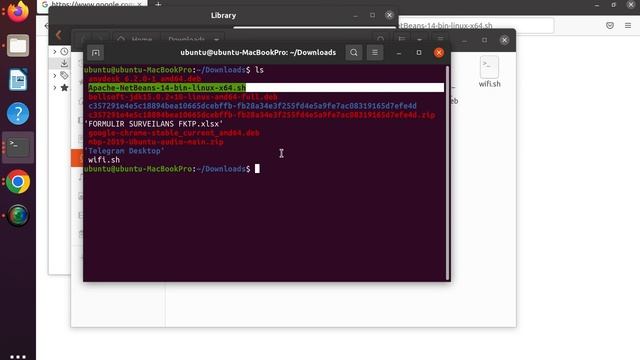Click the back arrow in Library window
Image resolution: width=640 pixels, height=360 pixels.
point(59,35)
